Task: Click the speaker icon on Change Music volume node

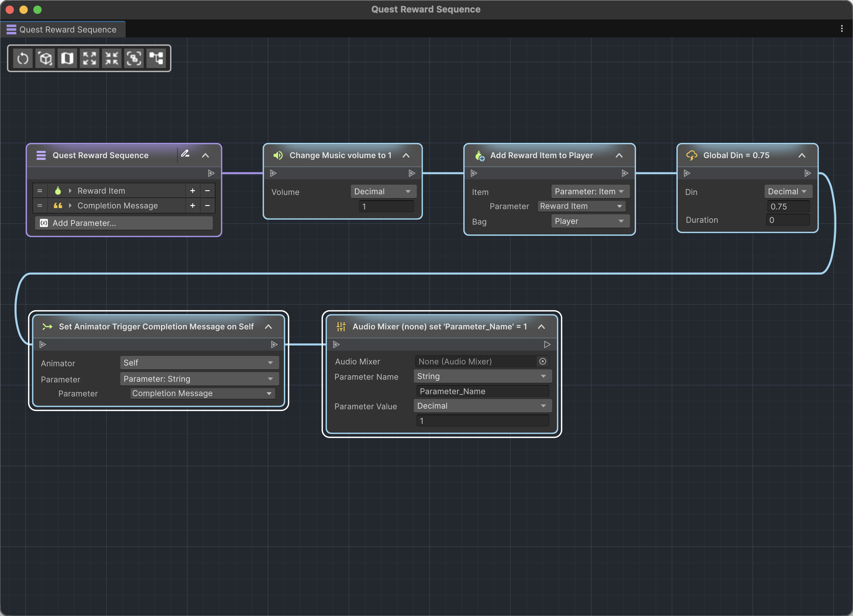Action: [278, 155]
